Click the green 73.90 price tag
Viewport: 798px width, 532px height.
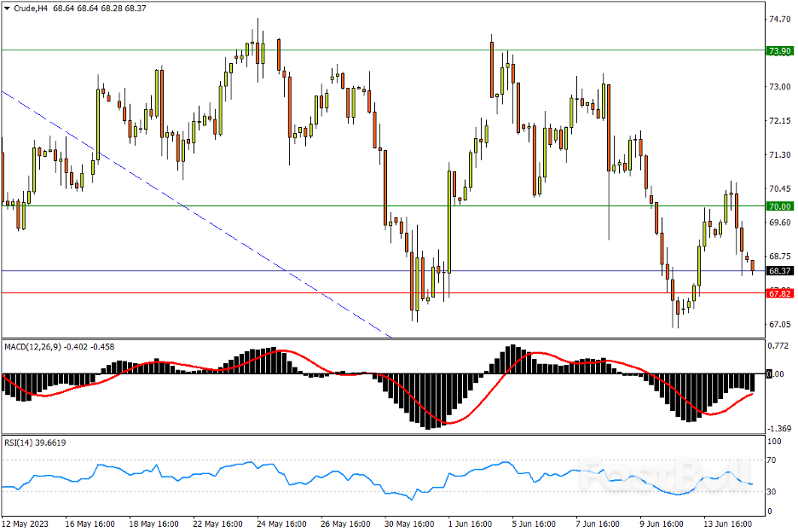tap(780, 50)
